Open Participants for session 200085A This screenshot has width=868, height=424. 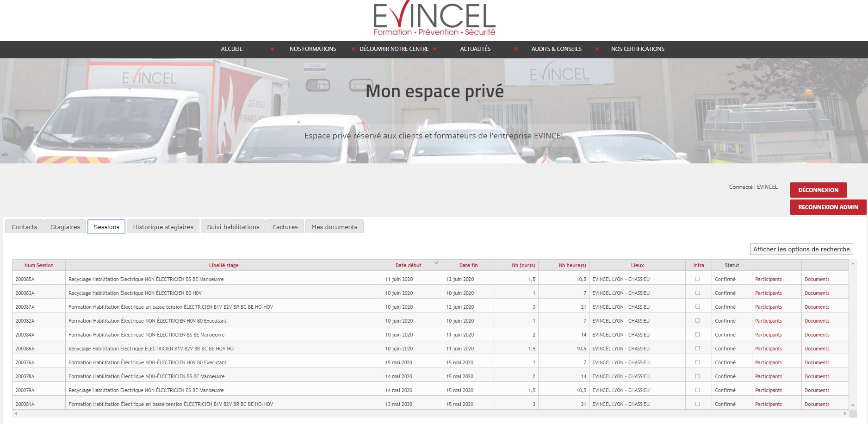[769, 279]
